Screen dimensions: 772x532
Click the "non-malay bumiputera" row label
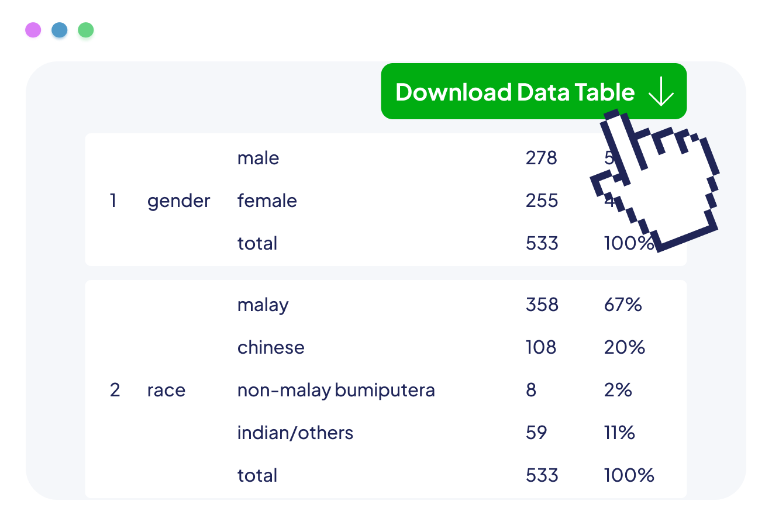click(336, 391)
